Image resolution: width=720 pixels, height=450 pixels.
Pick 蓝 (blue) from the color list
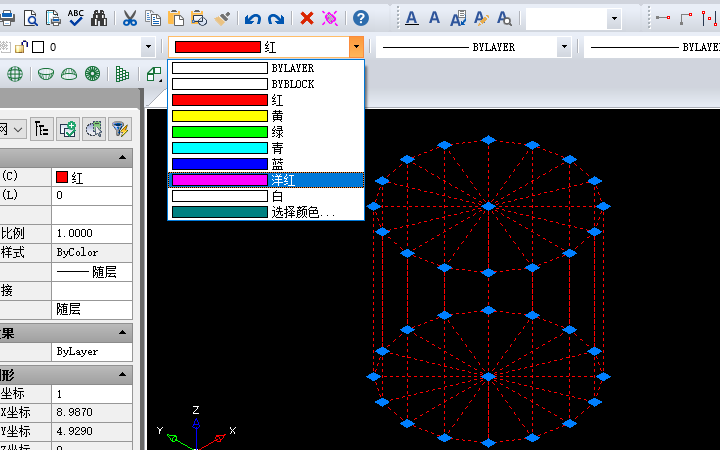tap(266, 164)
